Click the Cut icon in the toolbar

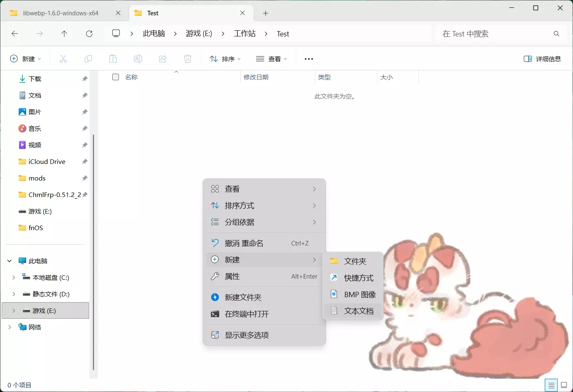coord(63,59)
